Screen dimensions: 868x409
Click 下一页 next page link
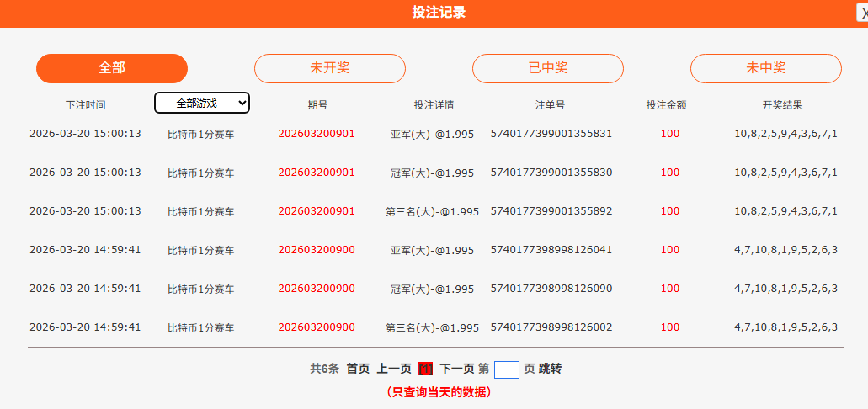(x=457, y=369)
